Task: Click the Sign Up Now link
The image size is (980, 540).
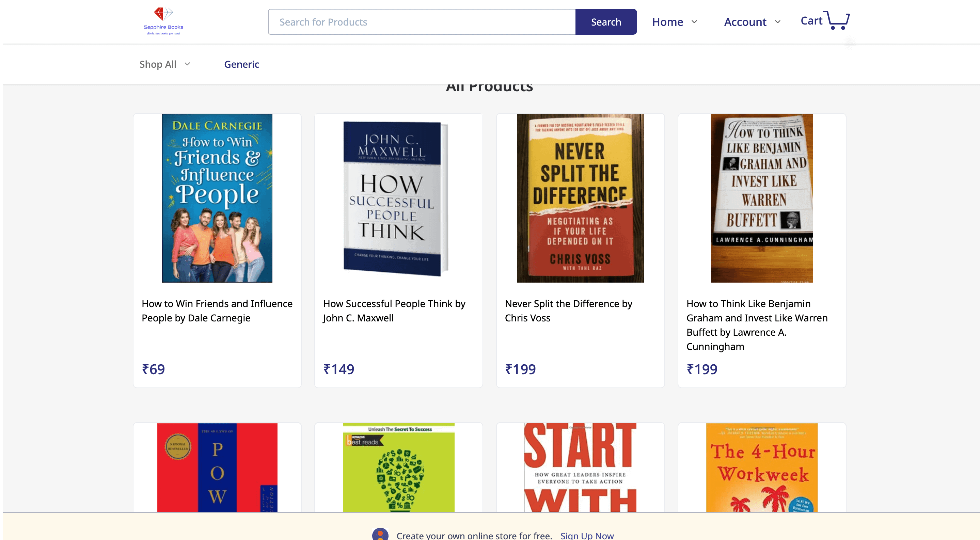Action: pyautogui.click(x=587, y=535)
